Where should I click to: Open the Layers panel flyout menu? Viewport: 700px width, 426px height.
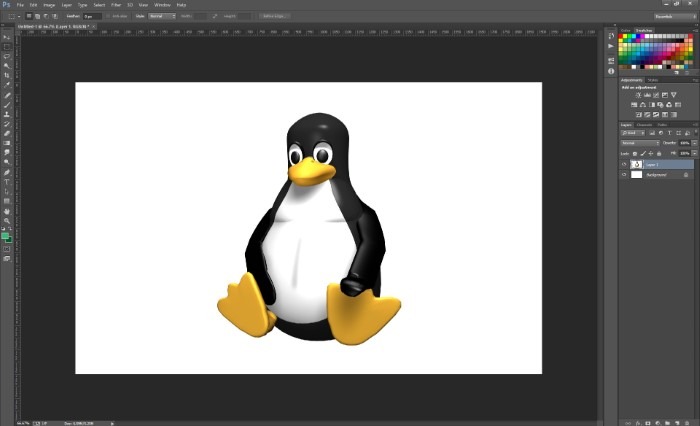(695, 125)
